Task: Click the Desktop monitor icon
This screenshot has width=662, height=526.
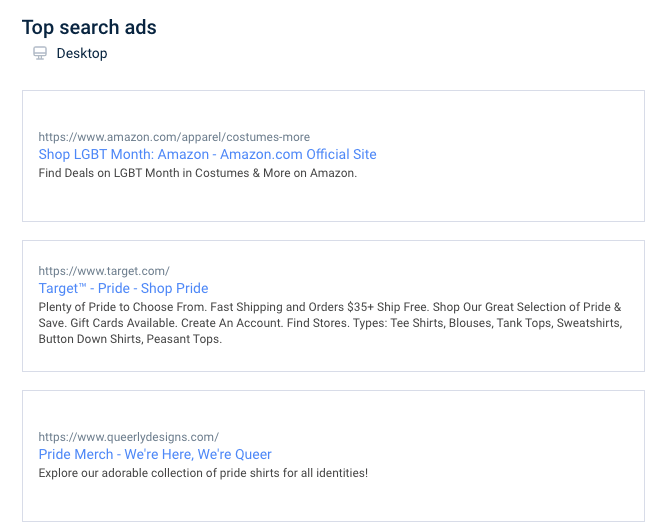Action: coord(40,53)
